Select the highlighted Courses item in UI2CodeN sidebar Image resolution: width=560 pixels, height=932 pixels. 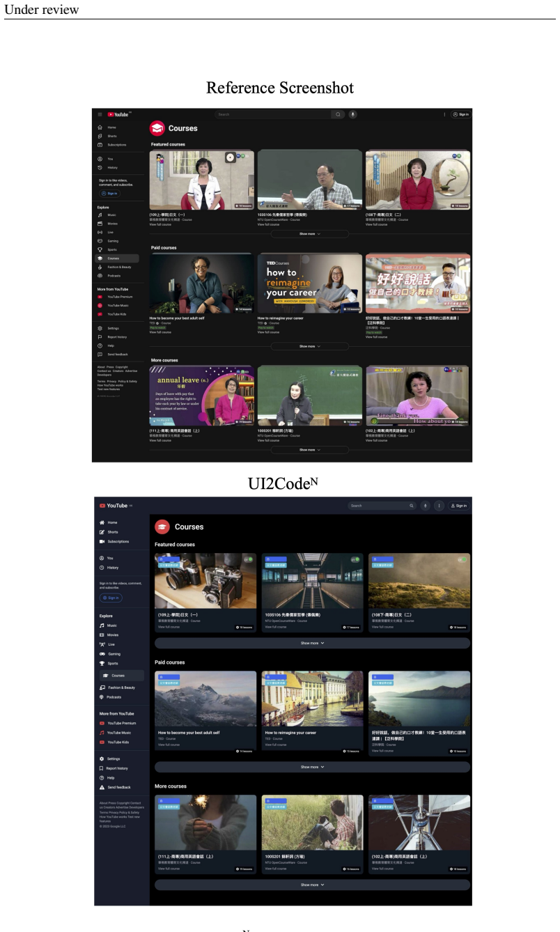point(121,676)
